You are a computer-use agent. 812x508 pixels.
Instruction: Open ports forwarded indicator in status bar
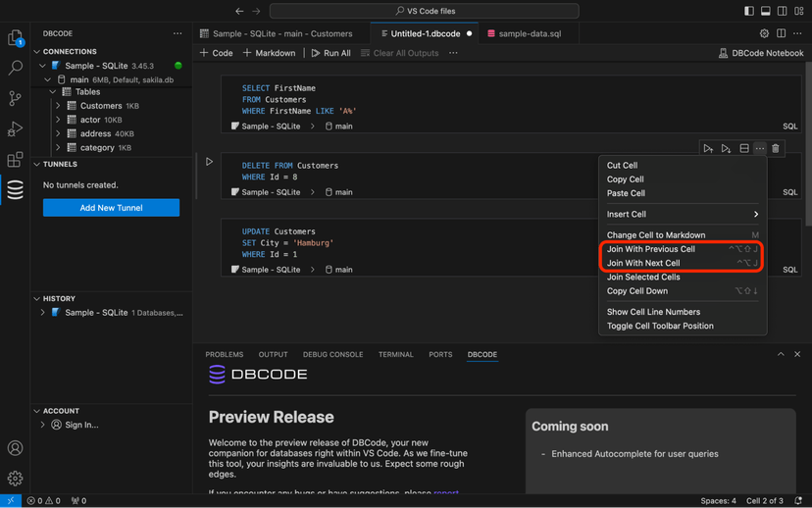pyautogui.click(x=78, y=501)
